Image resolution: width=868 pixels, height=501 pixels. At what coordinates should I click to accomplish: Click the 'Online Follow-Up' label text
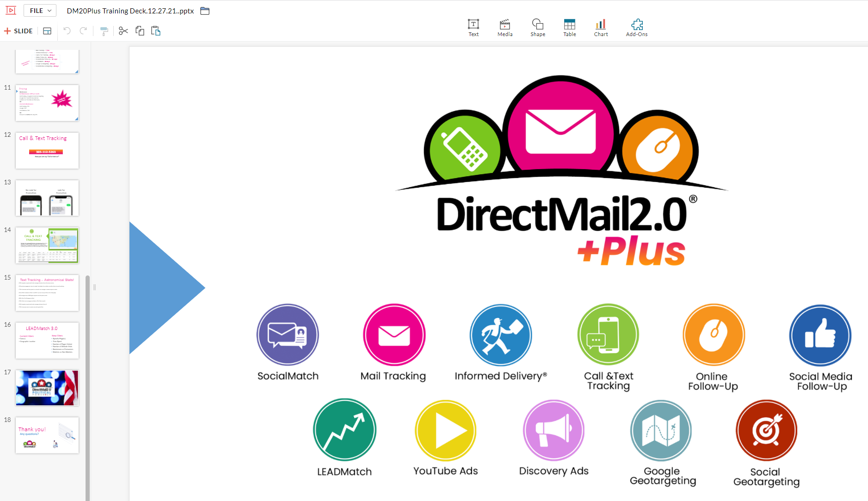pos(713,382)
